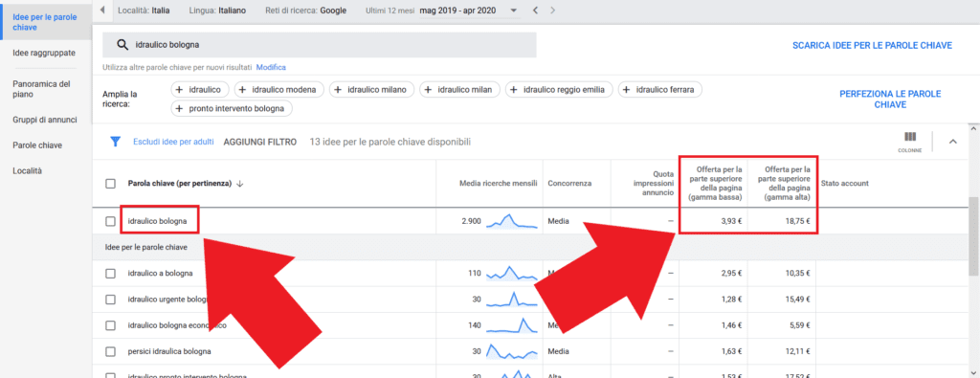
Task: Go to next date period arrow
Action: pos(552,11)
